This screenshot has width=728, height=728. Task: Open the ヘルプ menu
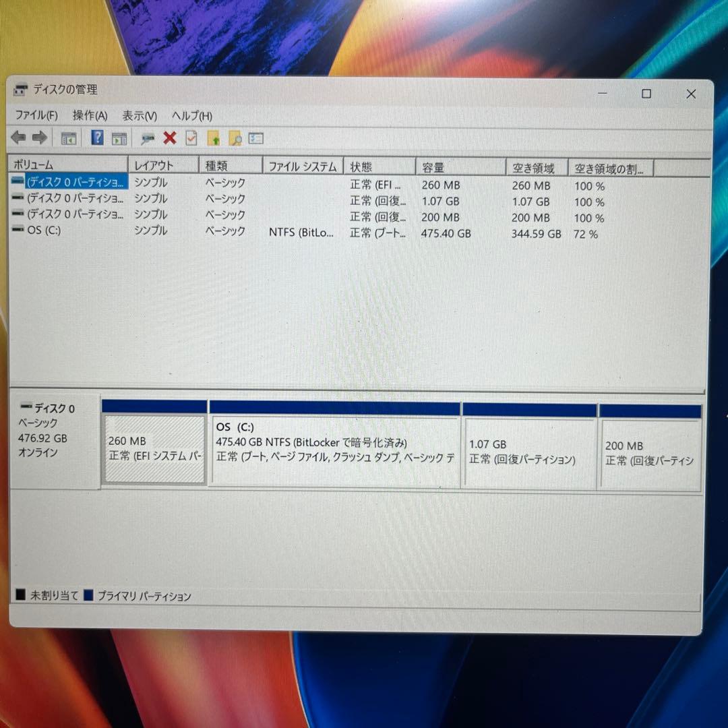191,116
